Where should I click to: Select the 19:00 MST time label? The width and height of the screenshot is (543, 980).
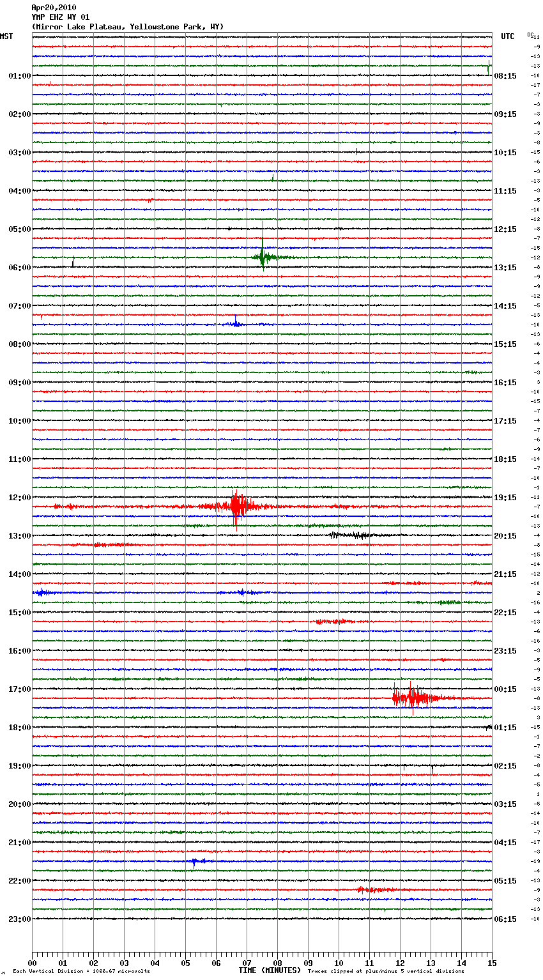[20, 766]
